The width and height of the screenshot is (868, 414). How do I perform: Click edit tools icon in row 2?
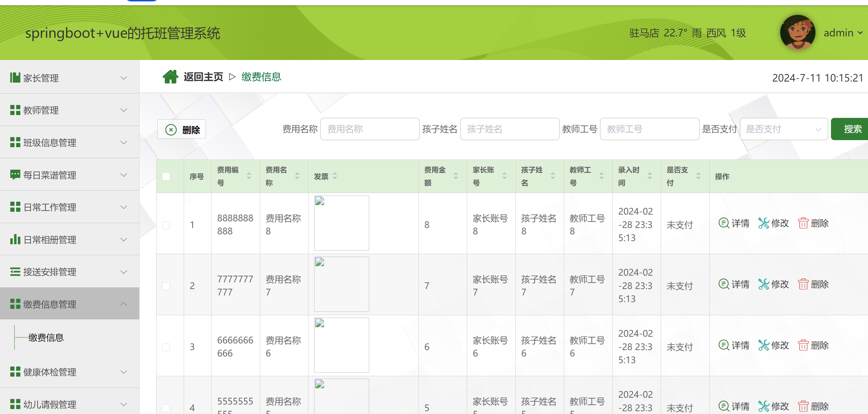pos(763,284)
